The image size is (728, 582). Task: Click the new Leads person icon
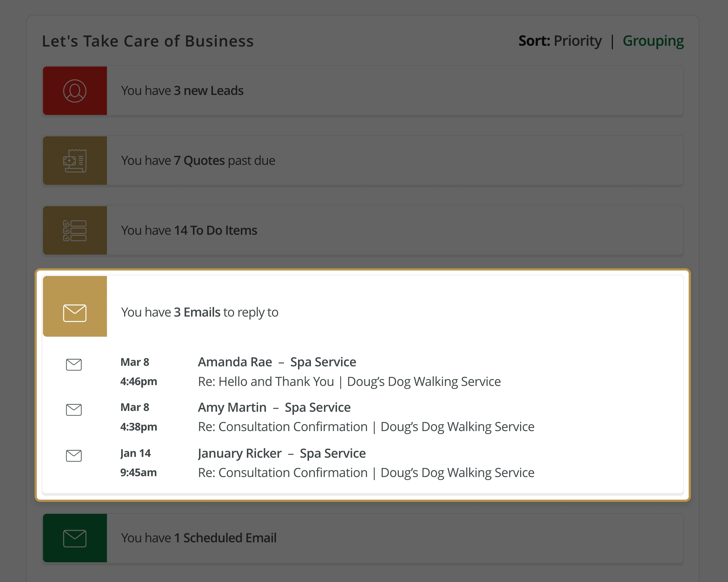coord(75,91)
